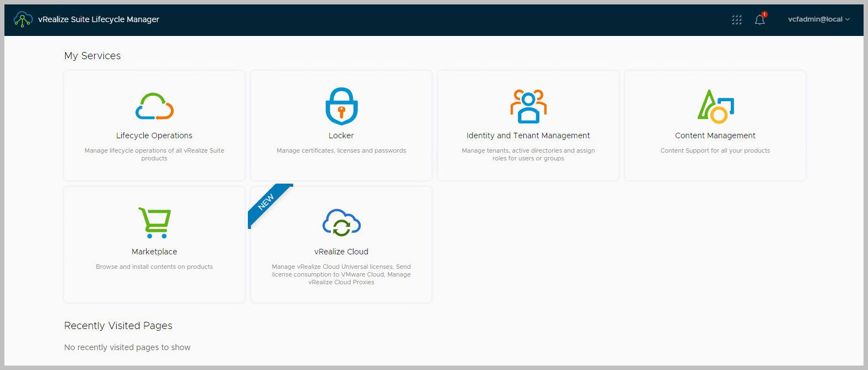Screen dimensions: 868x370
Task: Select the Identity and Tenant Management title
Action: pos(528,136)
